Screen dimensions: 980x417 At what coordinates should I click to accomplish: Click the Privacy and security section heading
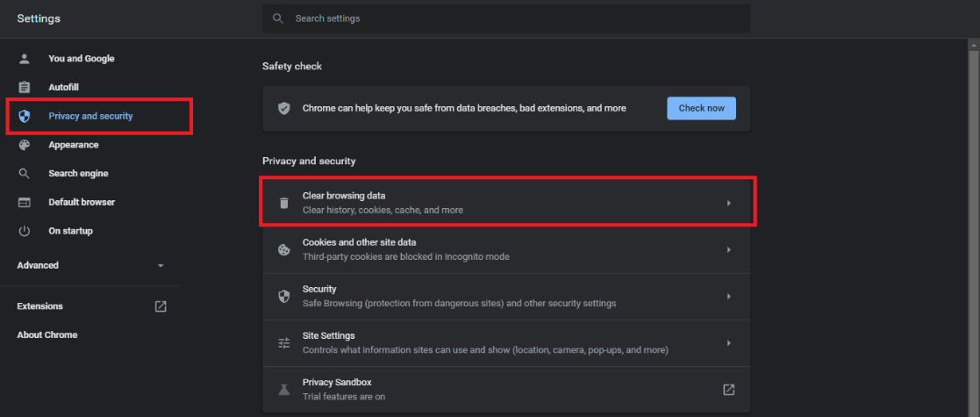309,162
